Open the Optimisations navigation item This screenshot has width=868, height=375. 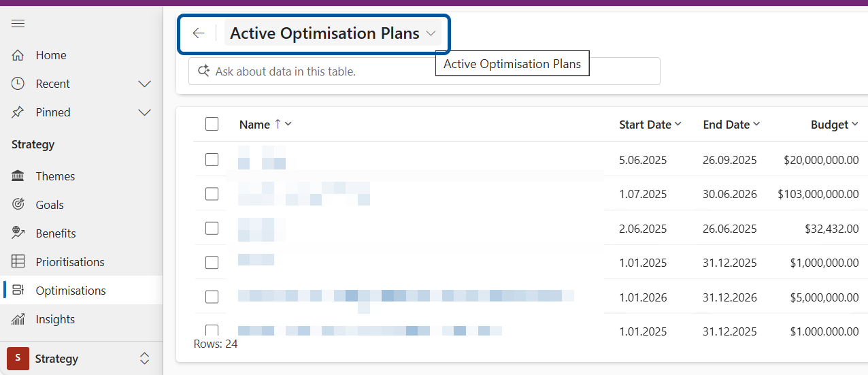pyautogui.click(x=71, y=291)
